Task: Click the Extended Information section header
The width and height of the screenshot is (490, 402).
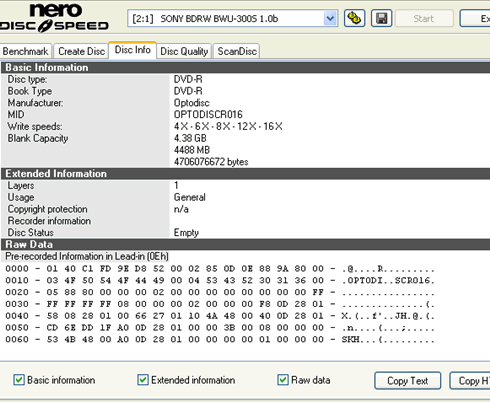Action: click(245, 174)
